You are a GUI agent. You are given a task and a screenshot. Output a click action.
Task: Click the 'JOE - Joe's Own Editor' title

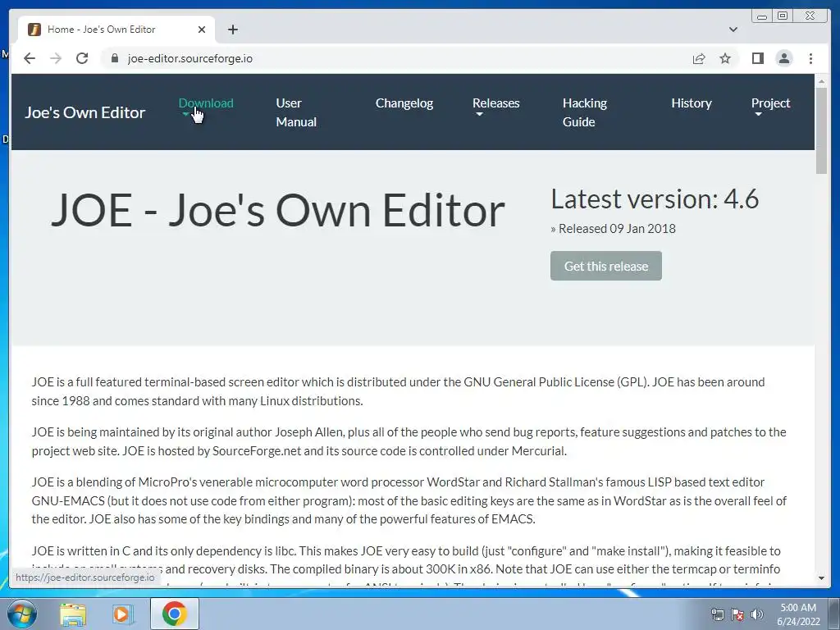[277, 211]
